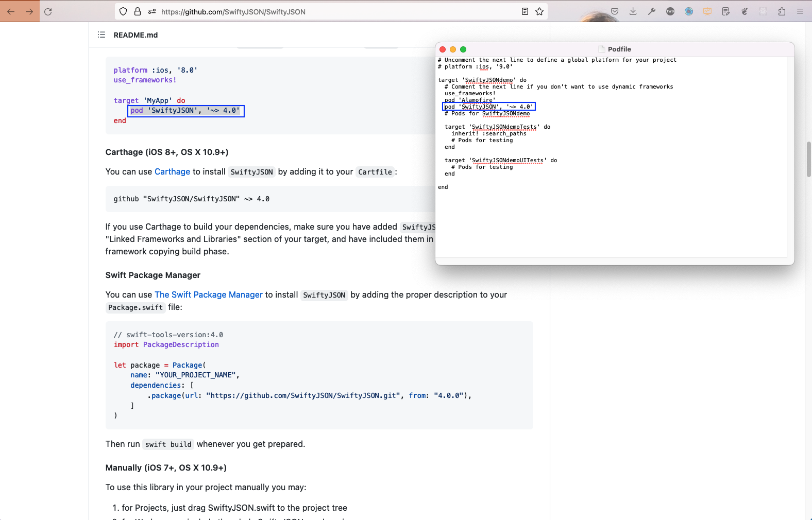Click the name: "YOUR_PROJECT_NAME" code line

point(185,375)
